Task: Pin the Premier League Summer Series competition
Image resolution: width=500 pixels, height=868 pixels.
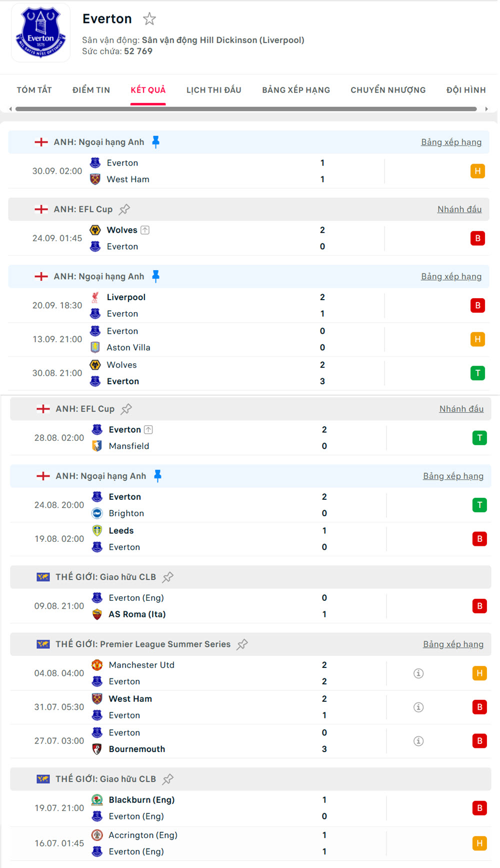Action: [242, 644]
